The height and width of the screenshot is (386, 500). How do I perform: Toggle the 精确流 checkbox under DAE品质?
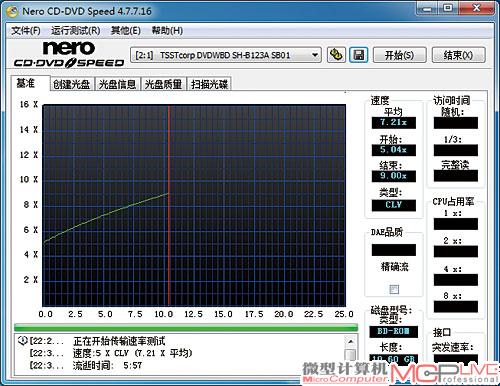pos(394,289)
